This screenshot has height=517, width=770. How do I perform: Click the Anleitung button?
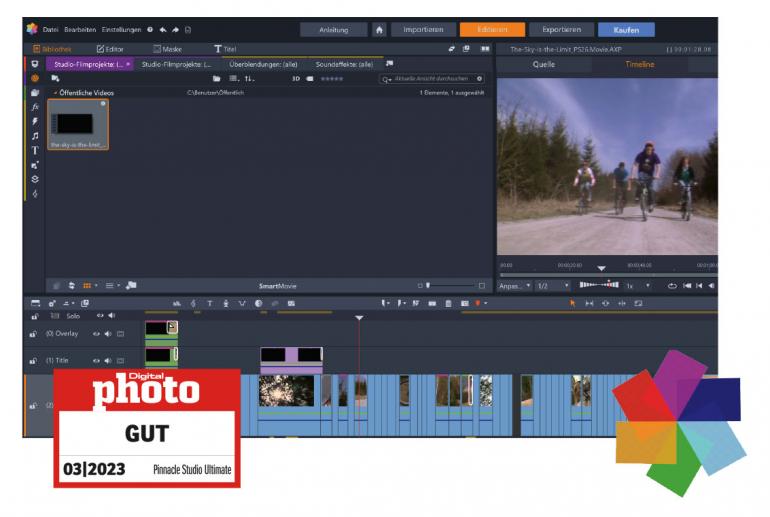coord(333,29)
